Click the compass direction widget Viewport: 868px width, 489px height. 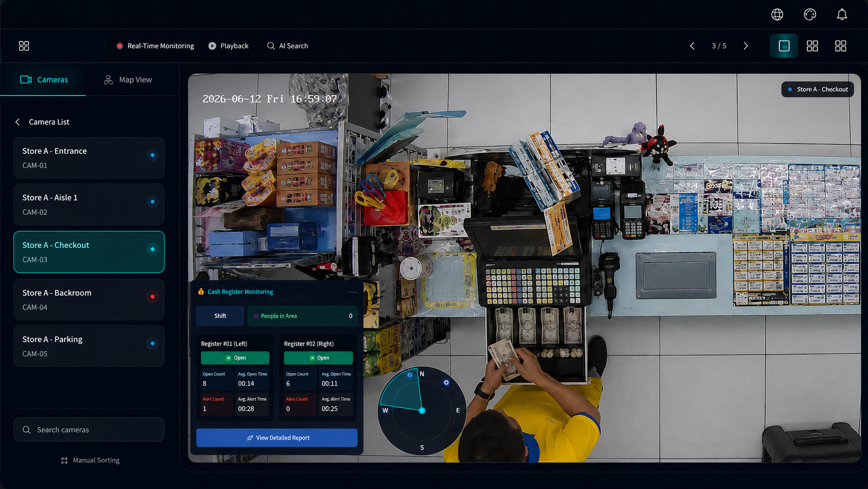tap(422, 411)
